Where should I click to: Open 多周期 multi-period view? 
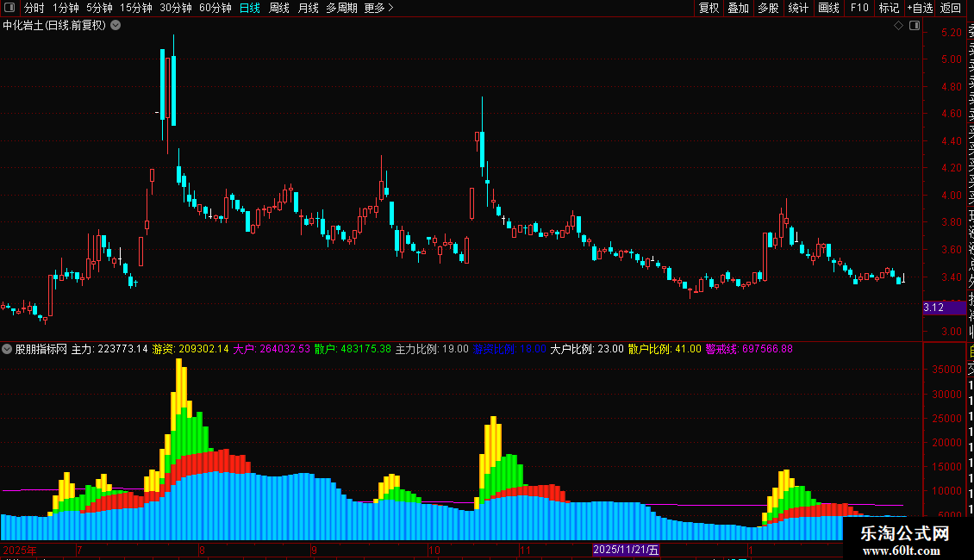(341, 8)
